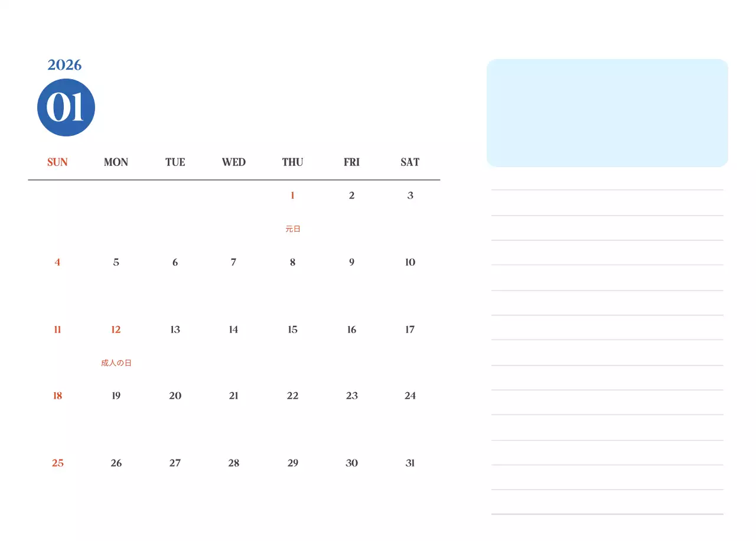Screen dimensions: 756x541
Task: Pick Sunday the 25th
Action: [57, 463]
